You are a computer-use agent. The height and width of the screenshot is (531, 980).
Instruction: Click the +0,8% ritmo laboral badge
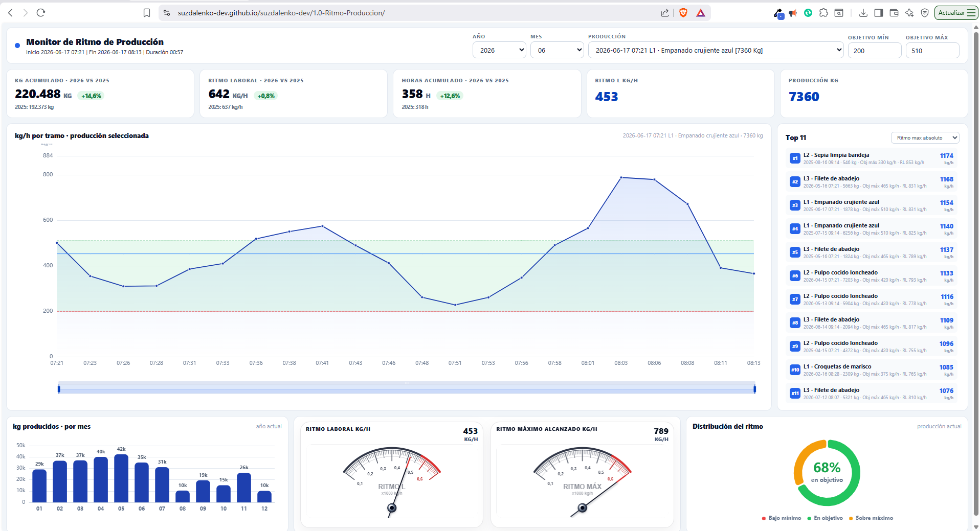[x=266, y=96]
